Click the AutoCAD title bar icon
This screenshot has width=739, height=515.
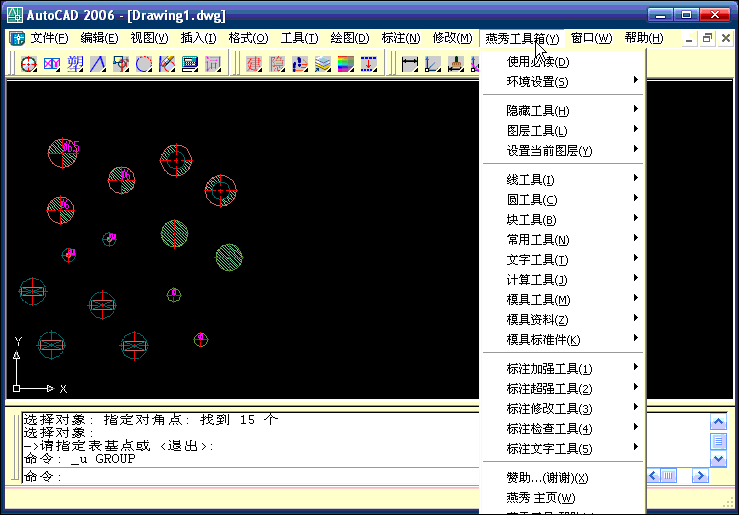15,15
